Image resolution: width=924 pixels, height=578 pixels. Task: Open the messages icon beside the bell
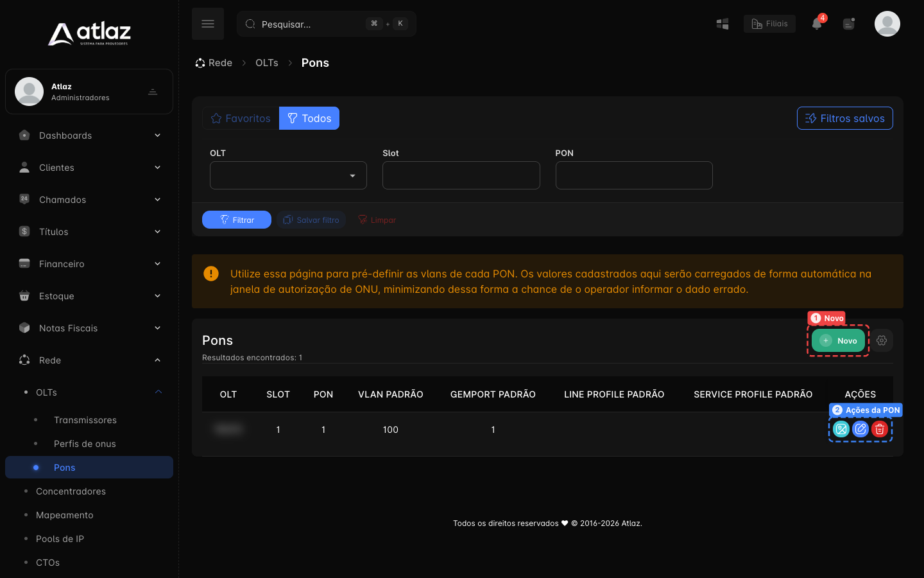[849, 24]
